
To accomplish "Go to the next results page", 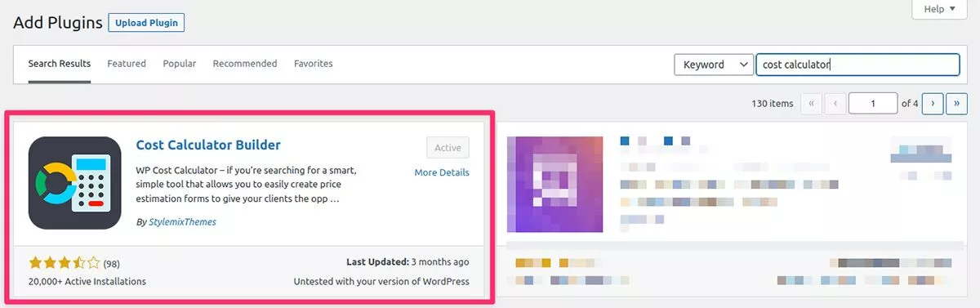I will tap(933, 104).
